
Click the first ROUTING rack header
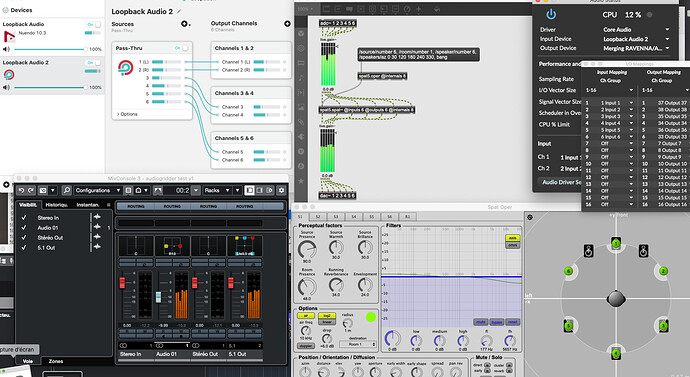point(136,206)
